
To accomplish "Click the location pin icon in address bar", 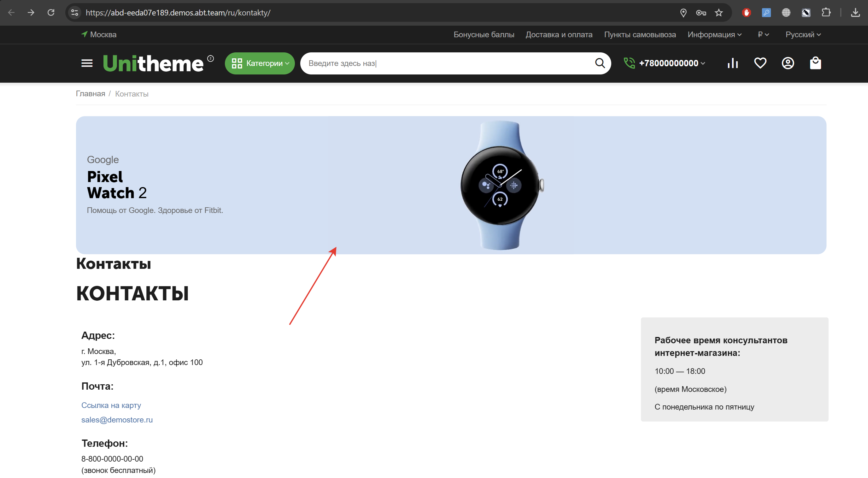I will coord(683,13).
